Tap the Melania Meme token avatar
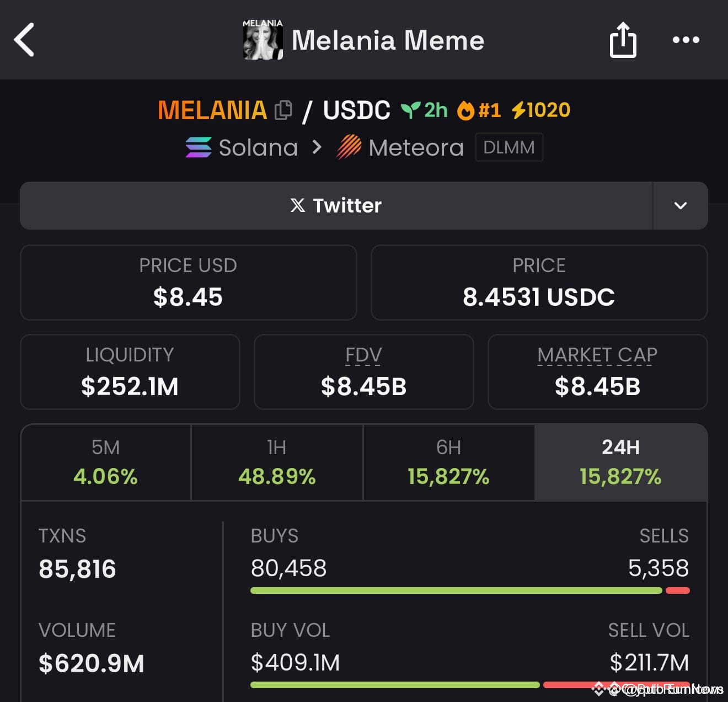 [263, 40]
